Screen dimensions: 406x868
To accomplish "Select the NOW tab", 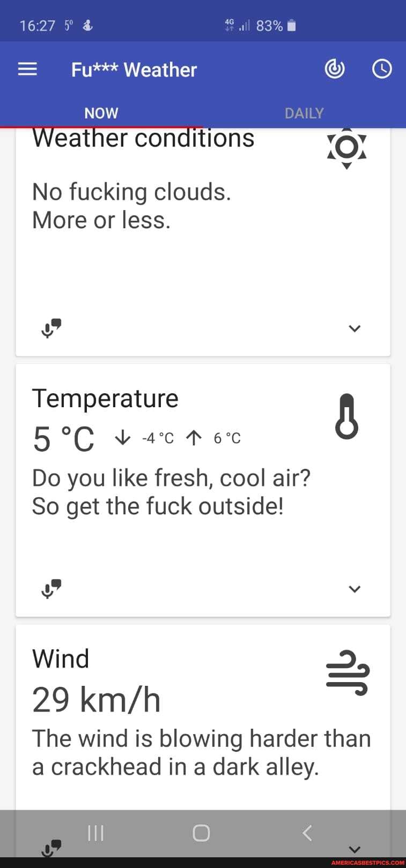I will [101, 113].
